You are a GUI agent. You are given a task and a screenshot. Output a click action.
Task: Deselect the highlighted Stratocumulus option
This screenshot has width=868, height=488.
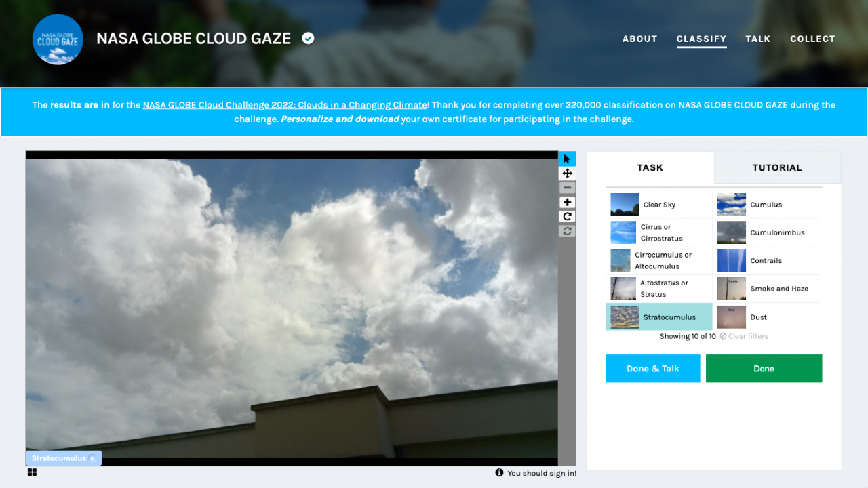tap(659, 317)
